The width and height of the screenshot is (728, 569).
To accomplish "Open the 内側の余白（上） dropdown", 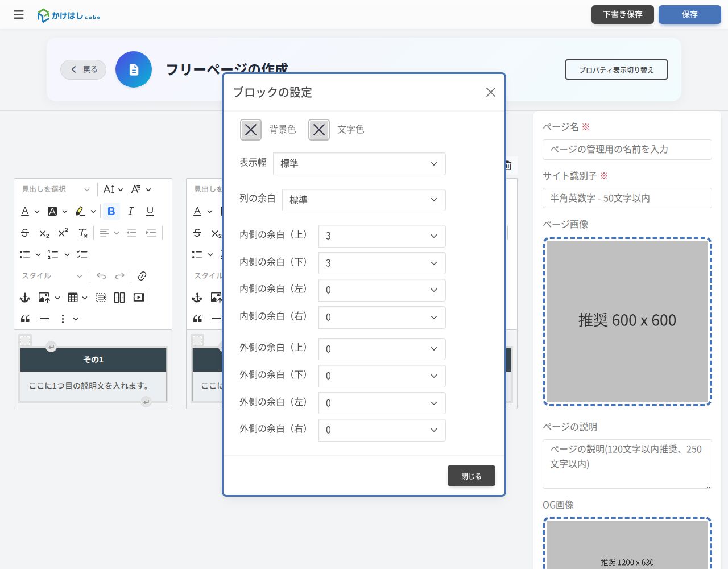I will click(382, 236).
